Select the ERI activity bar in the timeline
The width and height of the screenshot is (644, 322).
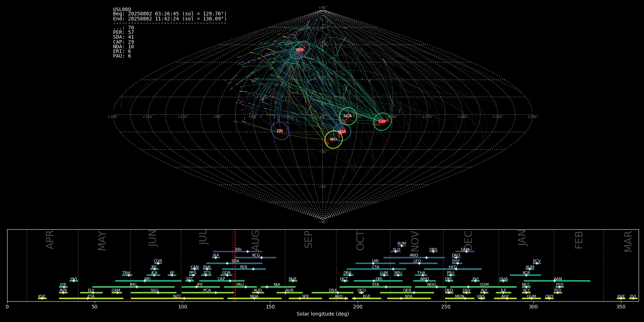coord(238,252)
